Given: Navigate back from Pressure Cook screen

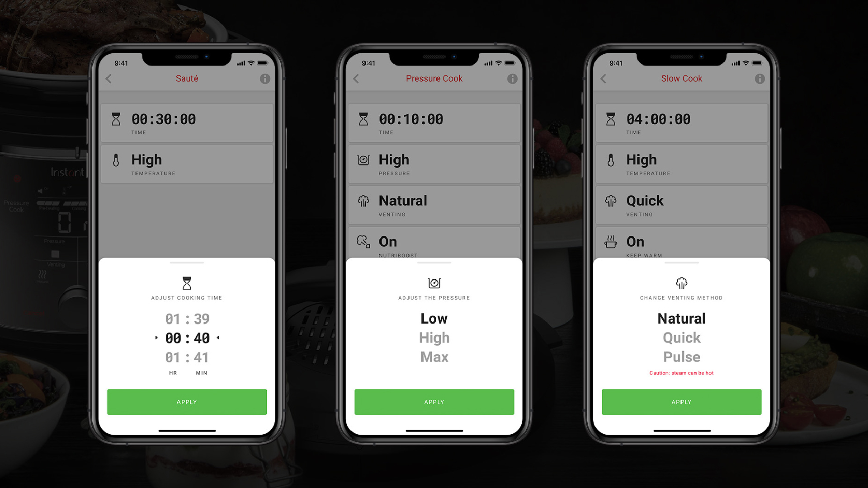Looking at the screenshot, I should point(357,78).
